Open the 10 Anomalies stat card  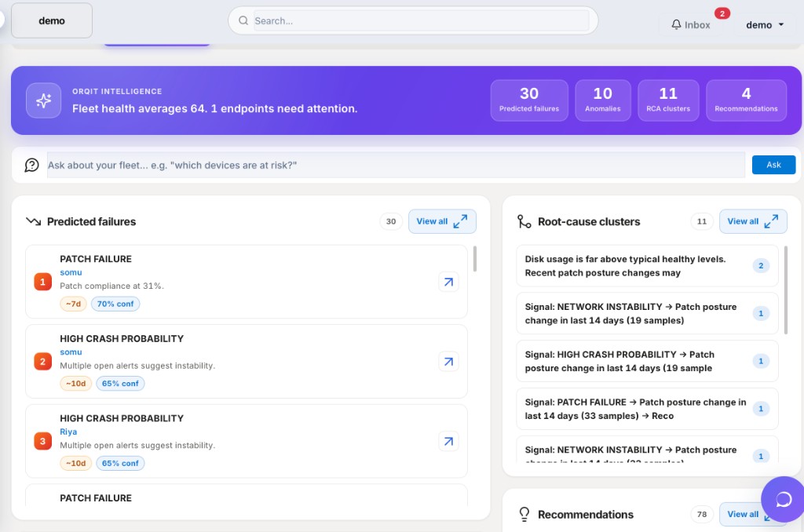(603, 100)
